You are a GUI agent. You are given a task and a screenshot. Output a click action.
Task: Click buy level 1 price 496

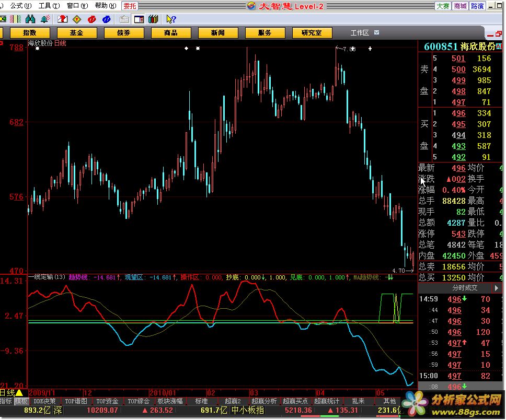coord(458,113)
